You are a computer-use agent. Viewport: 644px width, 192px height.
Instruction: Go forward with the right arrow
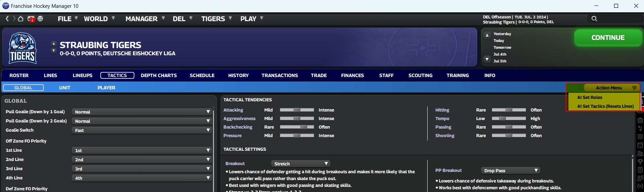click(x=14, y=19)
